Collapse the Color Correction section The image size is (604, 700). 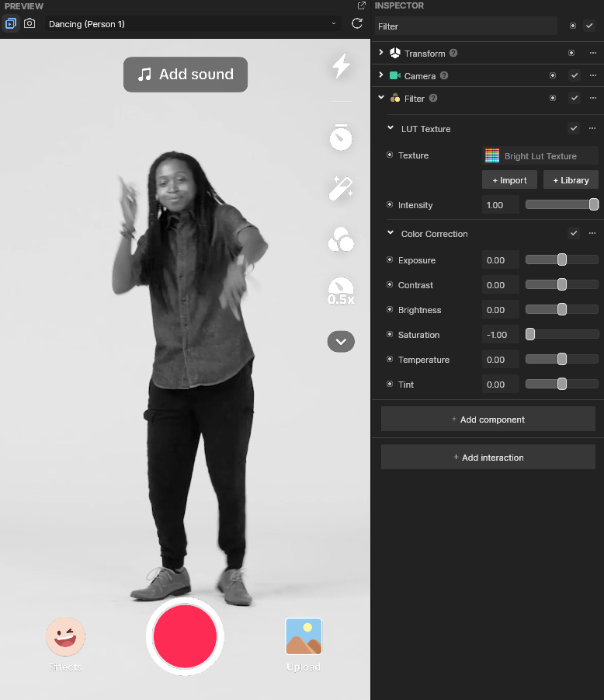click(391, 232)
